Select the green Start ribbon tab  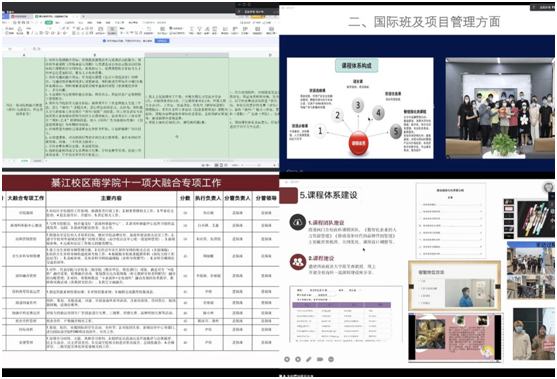point(49,22)
